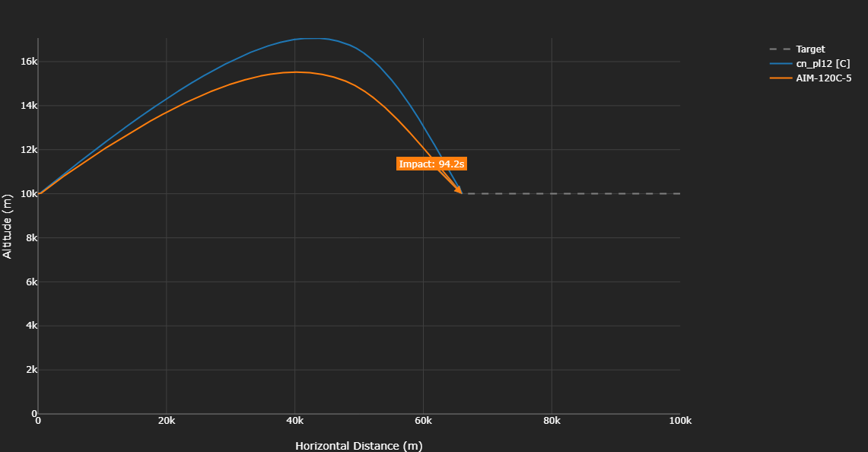
Task: Click the 100k x-axis tick label
Action: (680, 421)
